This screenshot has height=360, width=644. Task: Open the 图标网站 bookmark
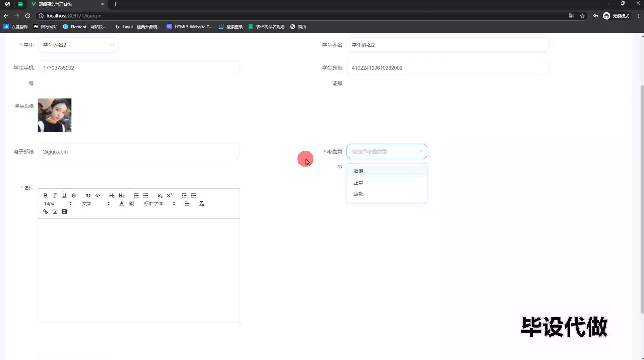pyautogui.click(x=45, y=27)
